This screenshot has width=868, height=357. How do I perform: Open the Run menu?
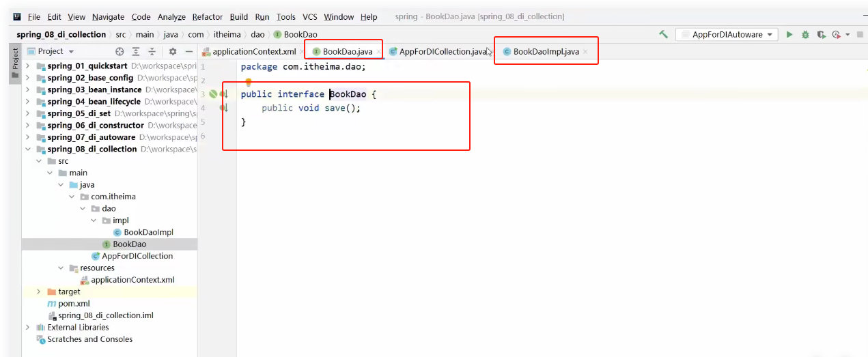(x=262, y=16)
